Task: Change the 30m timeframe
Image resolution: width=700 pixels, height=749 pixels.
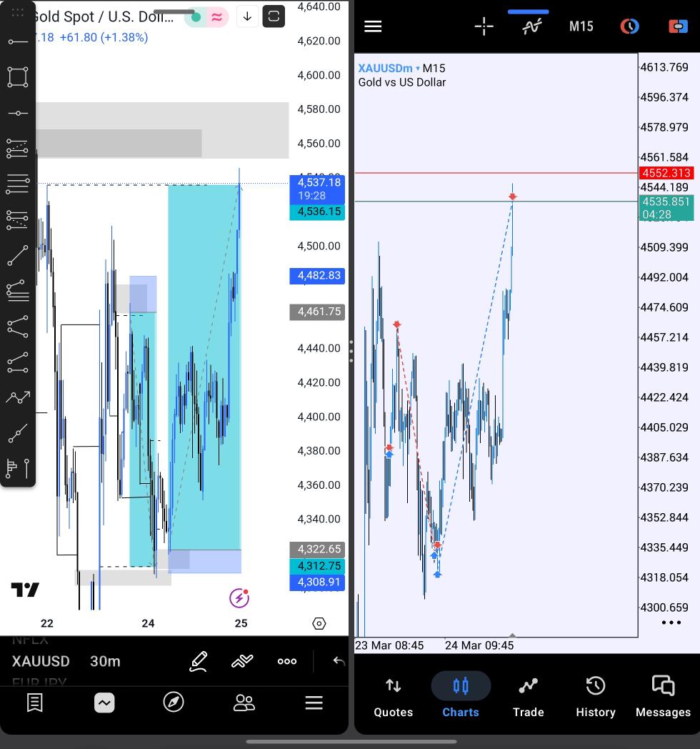Action: click(x=105, y=661)
